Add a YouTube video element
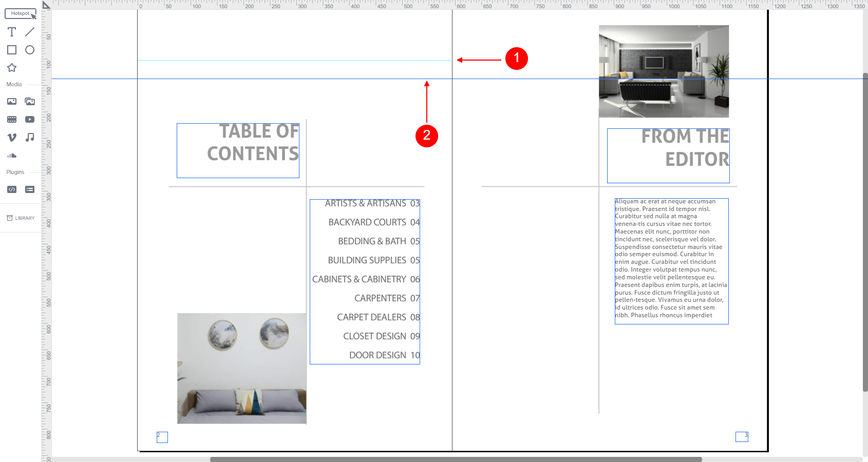 pos(30,119)
